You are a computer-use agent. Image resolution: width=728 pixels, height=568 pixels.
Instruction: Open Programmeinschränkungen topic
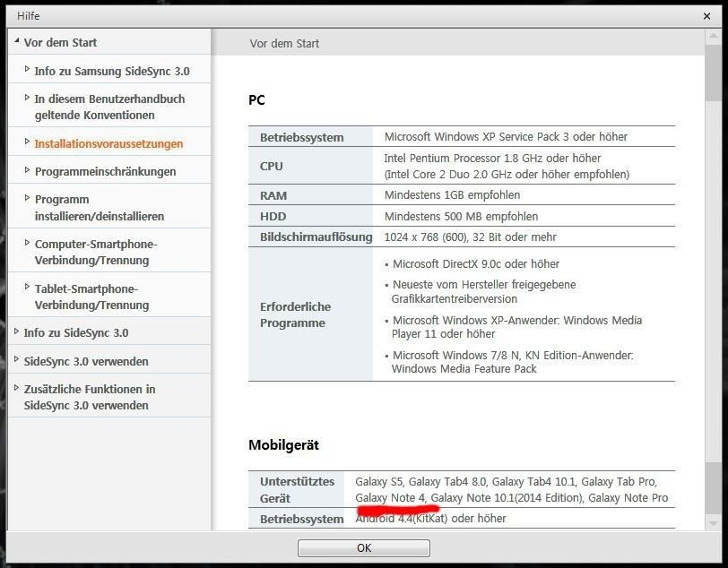(x=106, y=172)
